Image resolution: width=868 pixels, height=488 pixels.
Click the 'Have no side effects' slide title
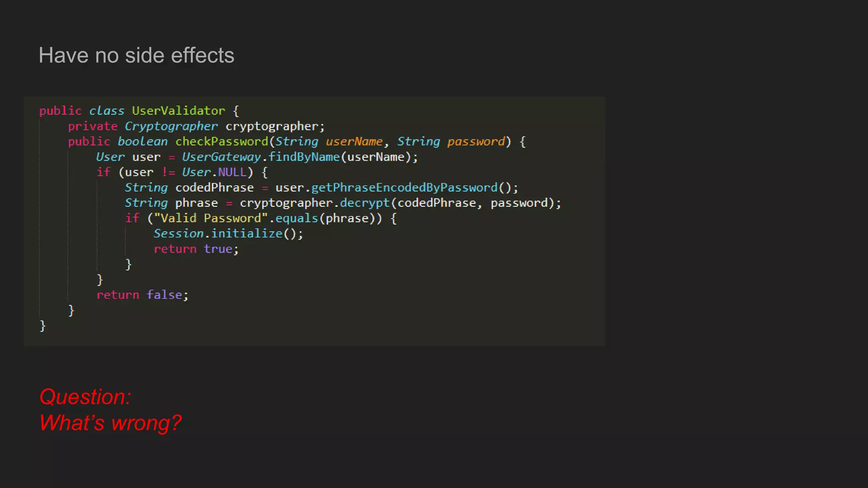click(136, 55)
